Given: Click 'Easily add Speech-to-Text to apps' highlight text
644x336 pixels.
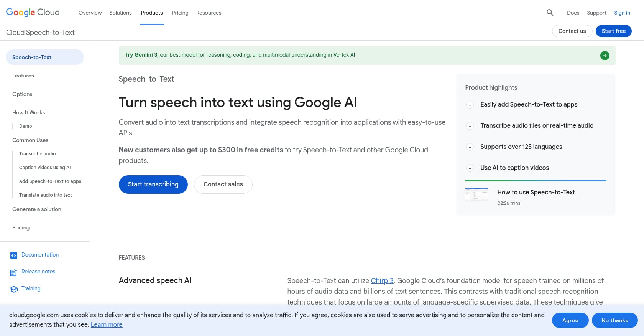Looking at the screenshot, I should (x=529, y=105).
